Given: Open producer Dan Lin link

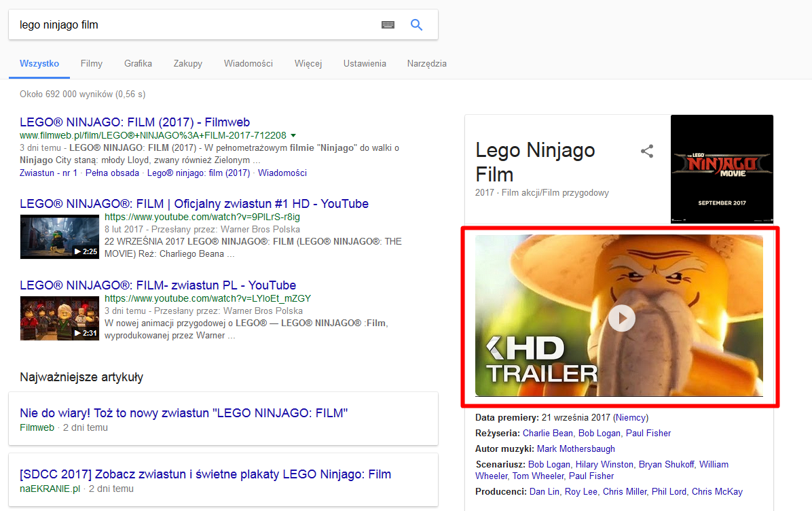Looking at the screenshot, I should (x=545, y=491).
